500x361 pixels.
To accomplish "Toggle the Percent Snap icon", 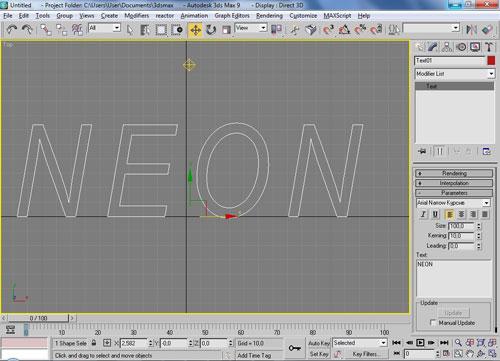I will [x=360, y=30].
